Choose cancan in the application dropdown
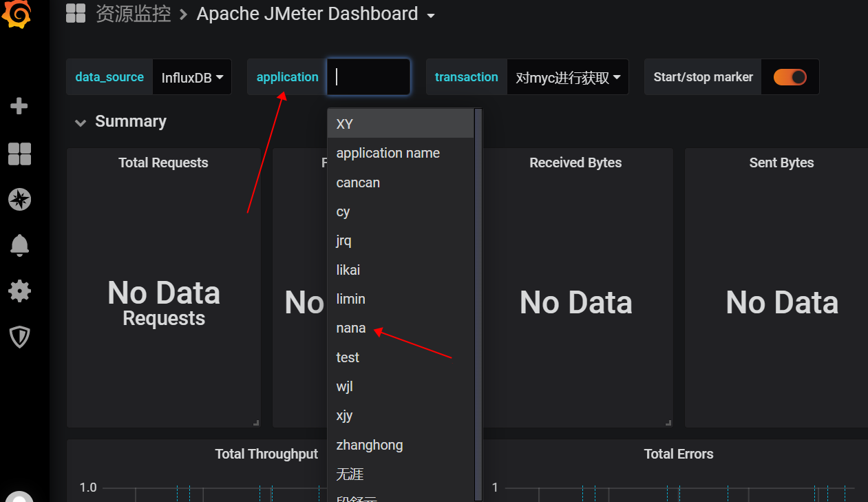868x502 pixels. click(x=401, y=182)
